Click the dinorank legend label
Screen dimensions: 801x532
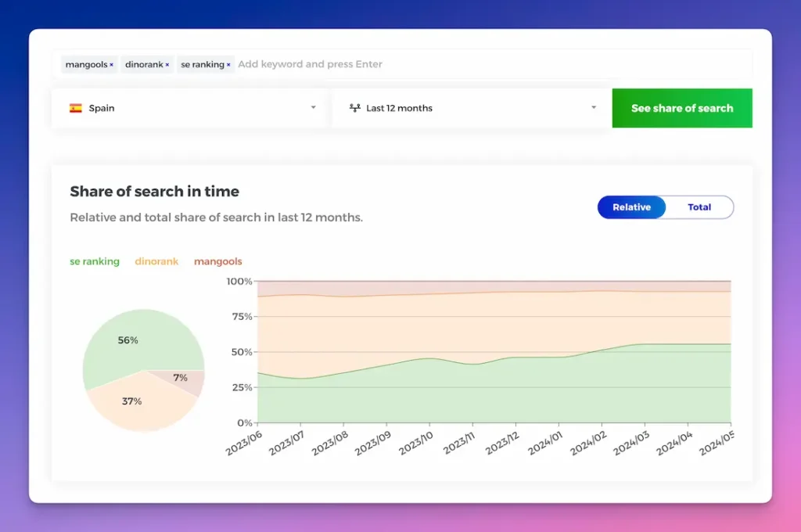156,261
